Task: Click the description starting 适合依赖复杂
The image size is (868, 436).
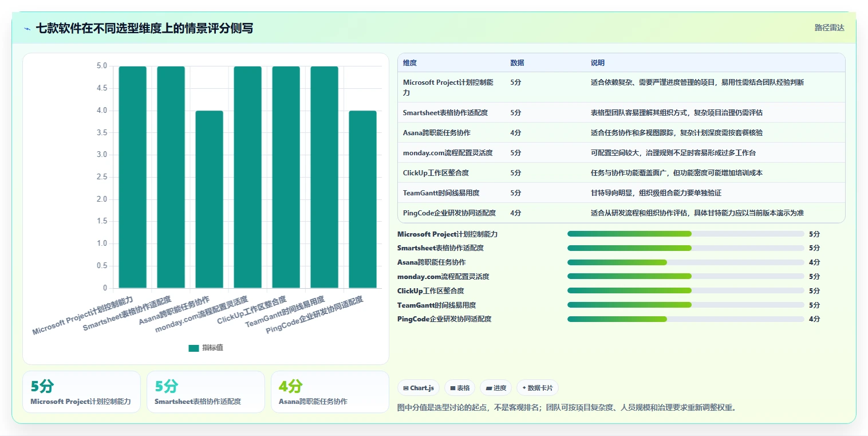Action: 697,83
